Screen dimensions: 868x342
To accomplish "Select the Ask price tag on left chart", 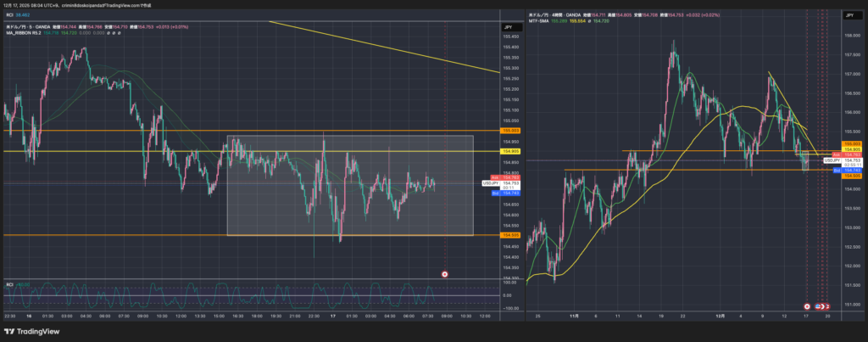I will click(494, 177).
